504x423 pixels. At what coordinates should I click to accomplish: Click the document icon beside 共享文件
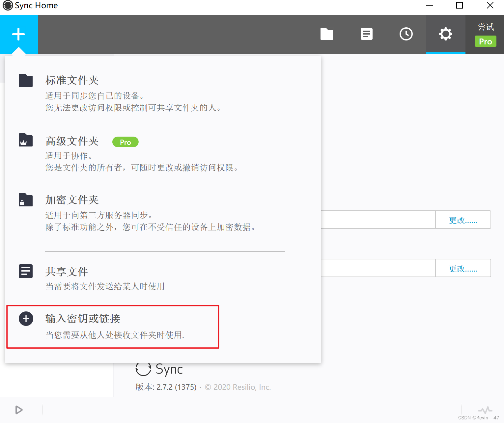(x=26, y=271)
